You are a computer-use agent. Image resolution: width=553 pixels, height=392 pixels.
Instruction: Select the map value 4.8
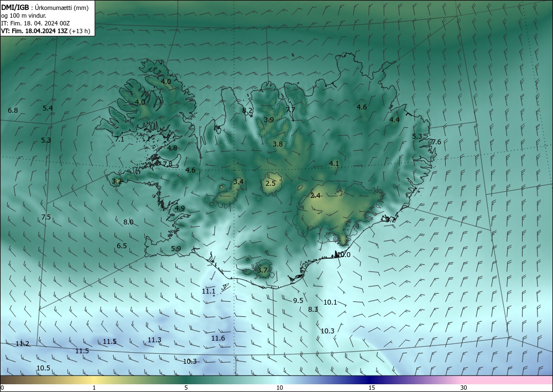point(172,148)
